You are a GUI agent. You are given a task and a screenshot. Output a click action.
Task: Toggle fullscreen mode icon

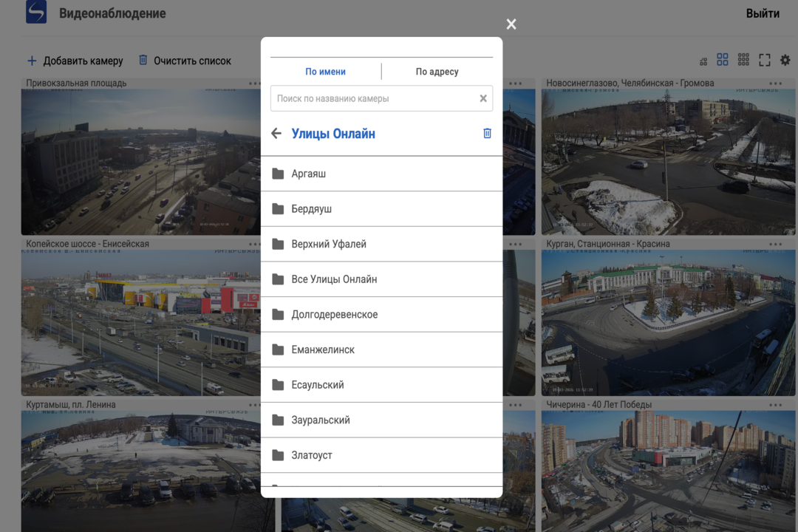coord(765,60)
